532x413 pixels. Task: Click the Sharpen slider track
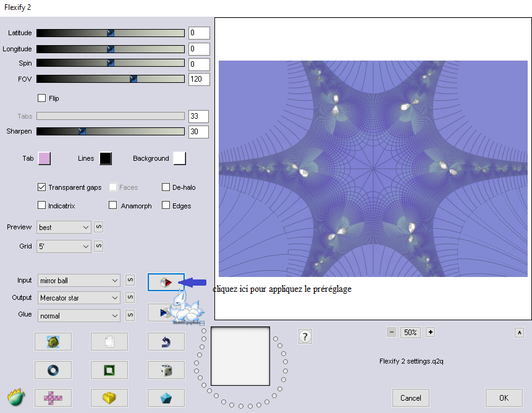pyautogui.click(x=110, y=131)
